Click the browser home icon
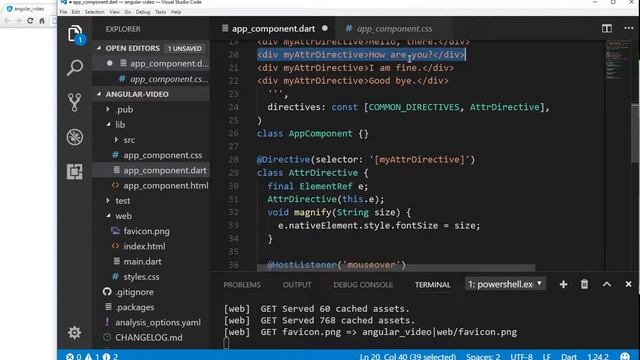 42,20
